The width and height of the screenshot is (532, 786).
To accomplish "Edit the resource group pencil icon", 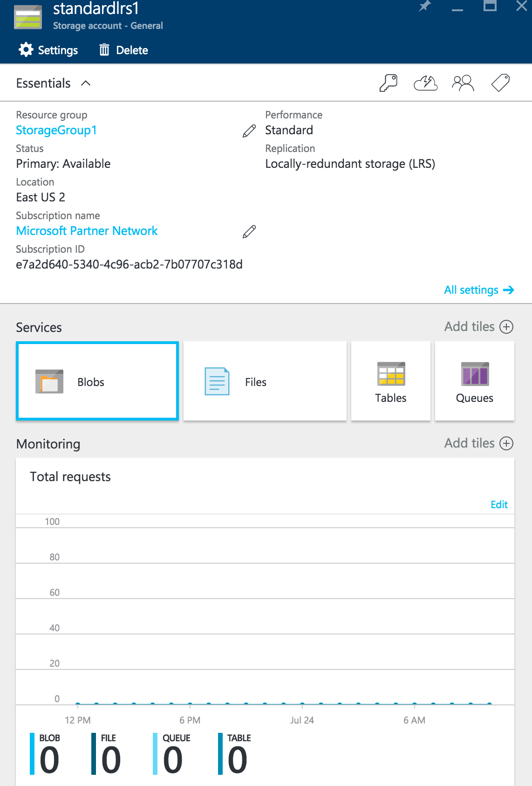I will tap(249, 131).
